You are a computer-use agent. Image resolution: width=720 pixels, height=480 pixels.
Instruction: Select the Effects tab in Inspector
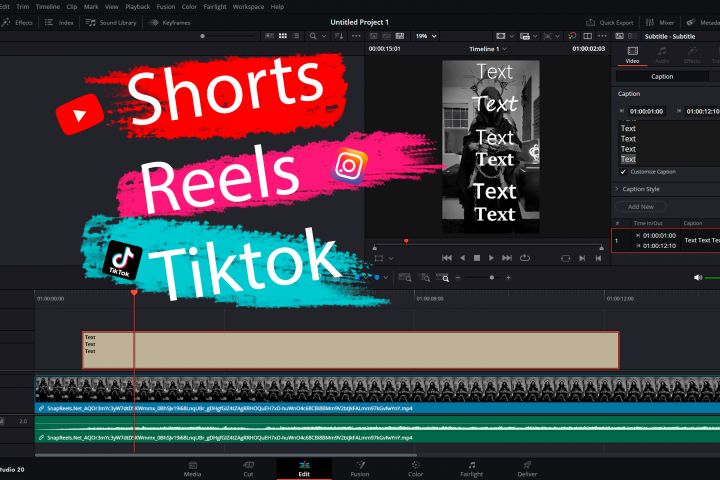point(692,55)
